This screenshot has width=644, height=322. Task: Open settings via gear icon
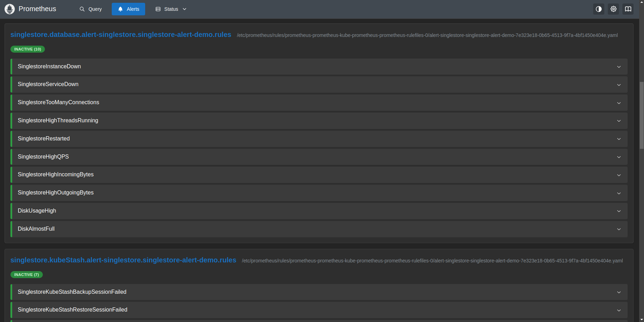[x=613, y=9]
